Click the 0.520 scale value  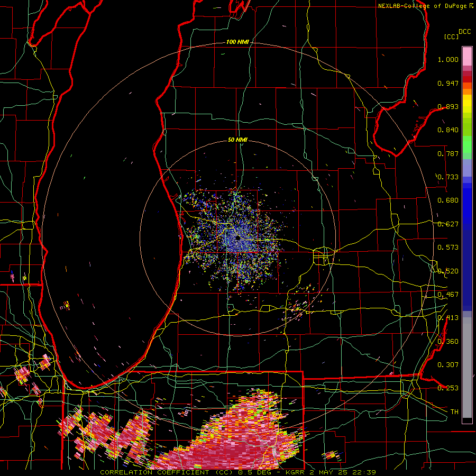pyautogui.click(x=448, y=271)
